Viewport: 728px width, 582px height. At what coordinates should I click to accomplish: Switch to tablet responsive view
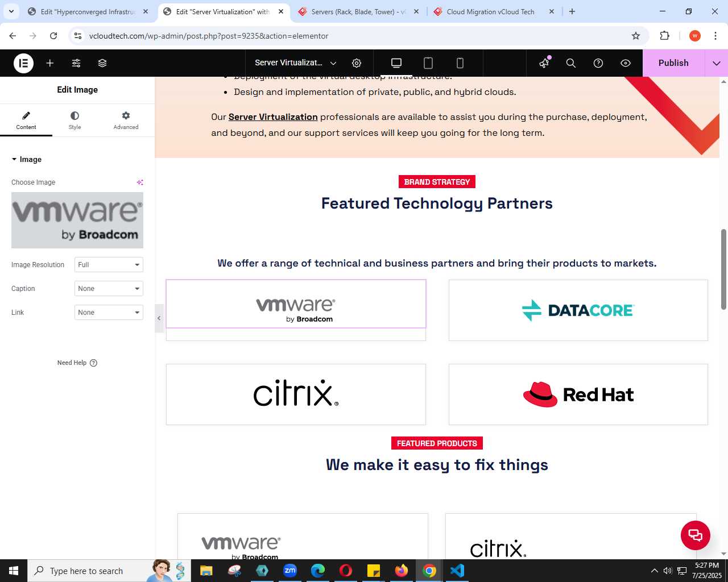point(428,63)
